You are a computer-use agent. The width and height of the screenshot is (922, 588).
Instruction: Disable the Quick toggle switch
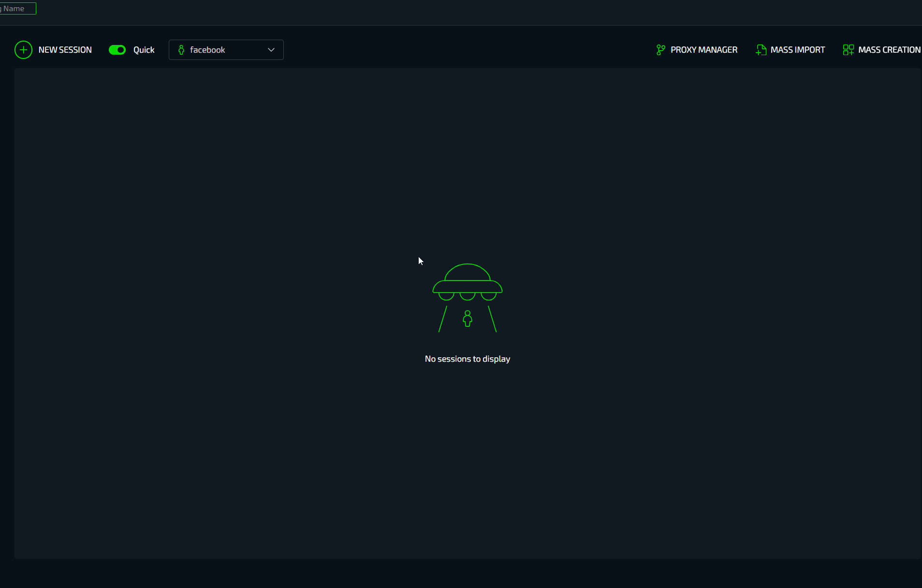pos(117,50)
